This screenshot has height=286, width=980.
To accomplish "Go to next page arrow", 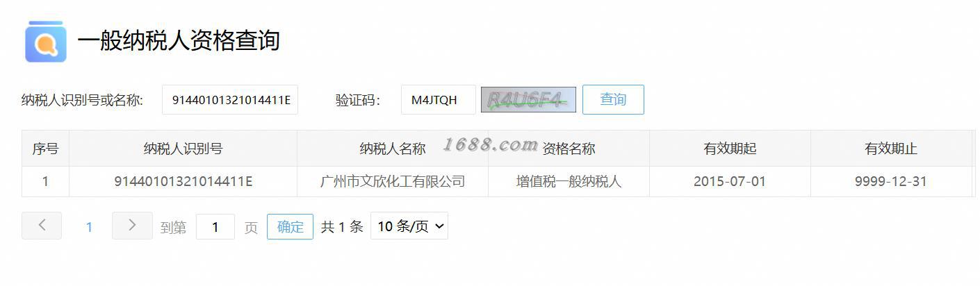I will click(x=132, y=226).
